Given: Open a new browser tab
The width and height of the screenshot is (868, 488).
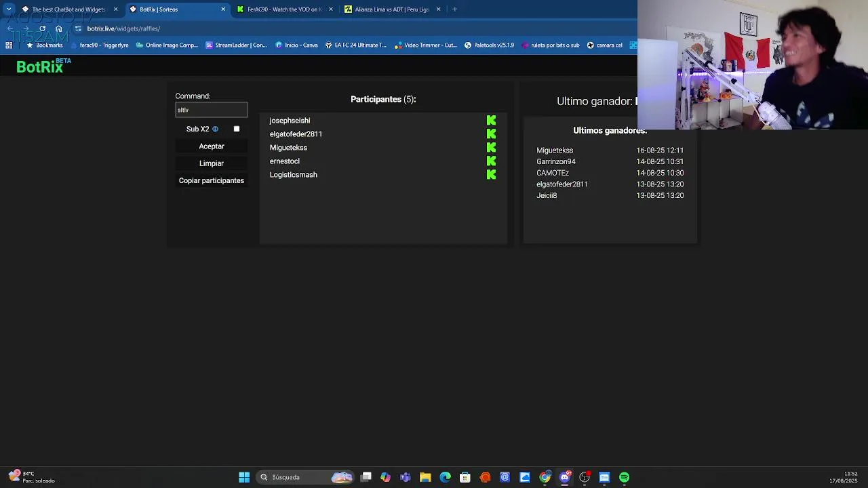Looking at the screenshot, I should [454, 9].
